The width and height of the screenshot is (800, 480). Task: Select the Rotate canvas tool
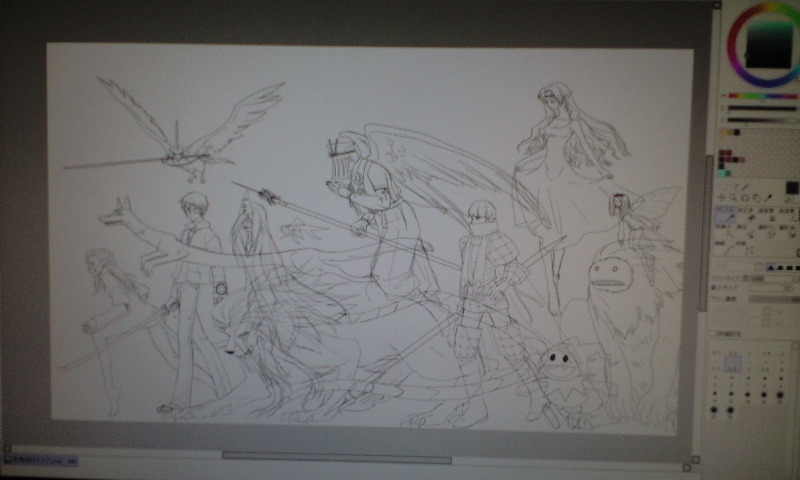coord(745,198)
